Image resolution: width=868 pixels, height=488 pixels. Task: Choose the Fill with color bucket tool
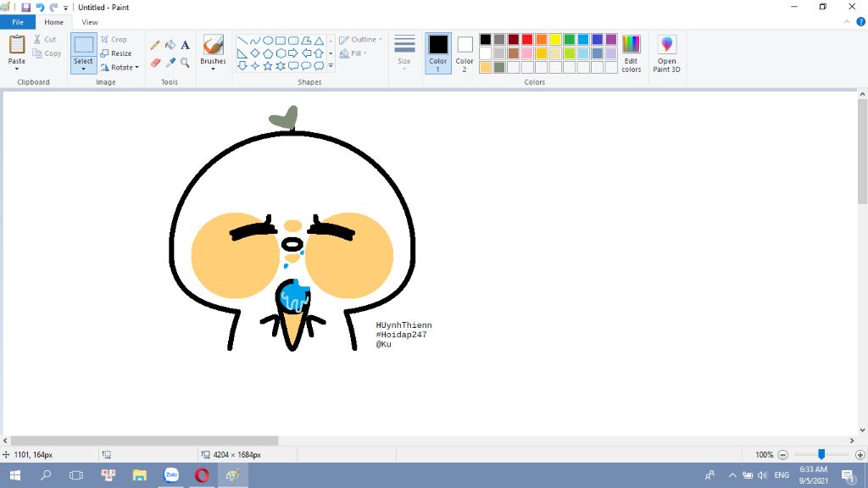tap(170, 45)
